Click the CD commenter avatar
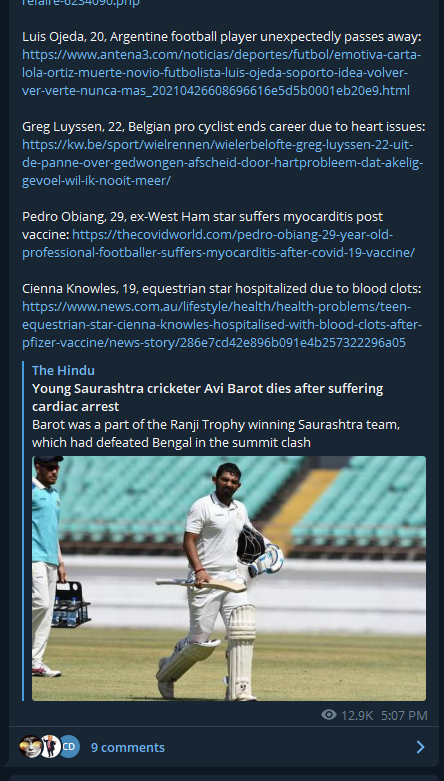Image resolution: width=444 pixels, height=781 pixels. pos(69,747)
